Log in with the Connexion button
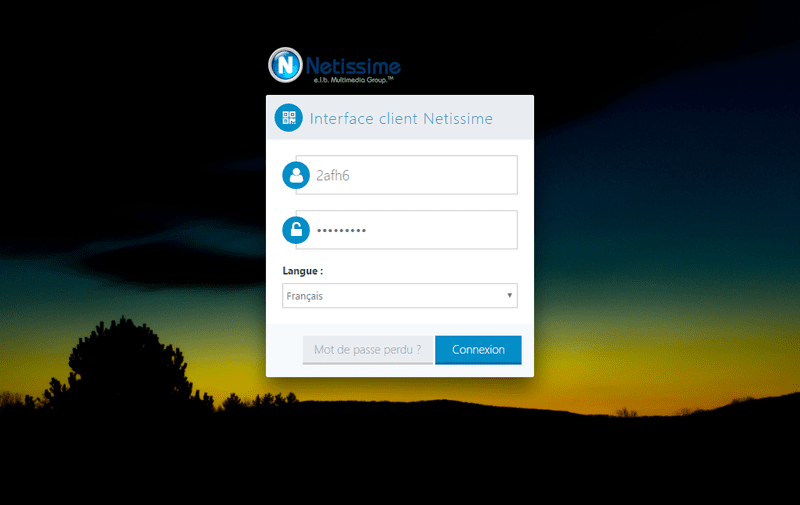This screenshot has height=505, width=800. click(x=478, y=350)
